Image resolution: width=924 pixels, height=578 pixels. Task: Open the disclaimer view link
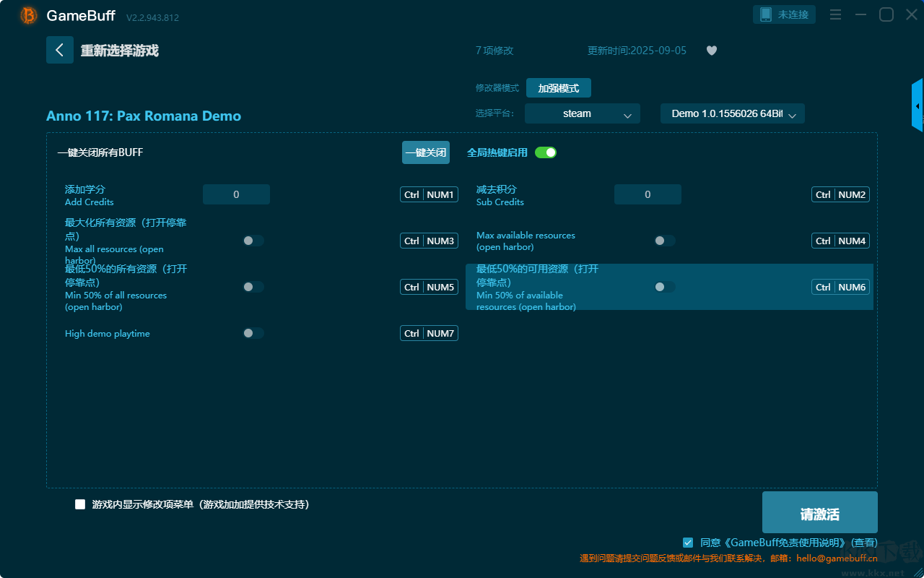[x=864, y=543]
